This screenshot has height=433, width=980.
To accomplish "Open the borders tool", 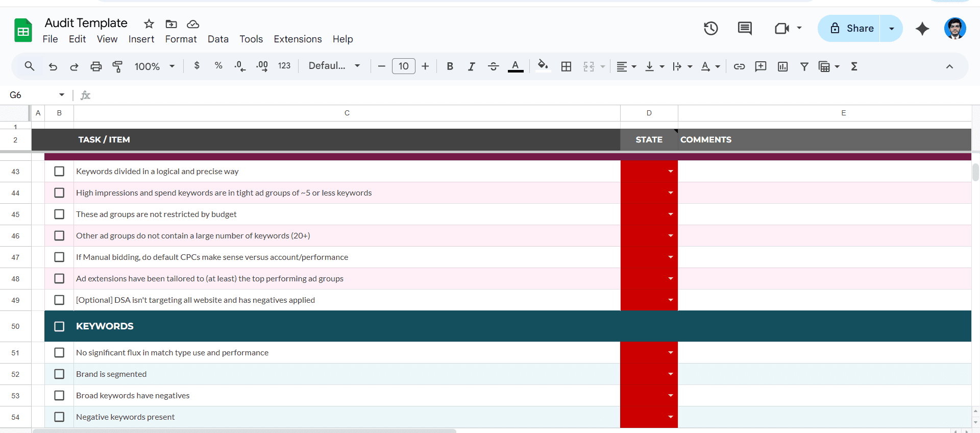I will pos(566,66).
